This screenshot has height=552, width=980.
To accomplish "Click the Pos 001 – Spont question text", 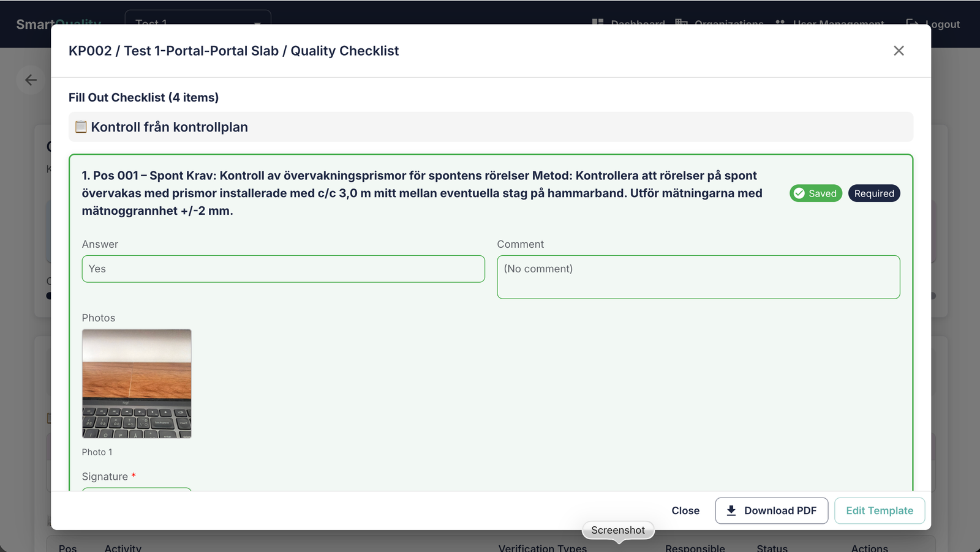I will click(x=422, y=193).
